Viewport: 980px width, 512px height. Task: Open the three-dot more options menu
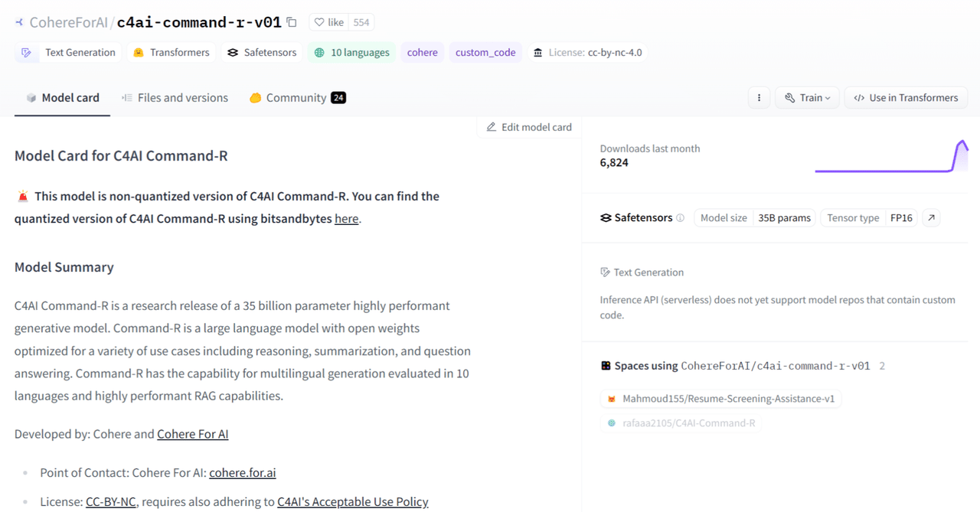759,98
